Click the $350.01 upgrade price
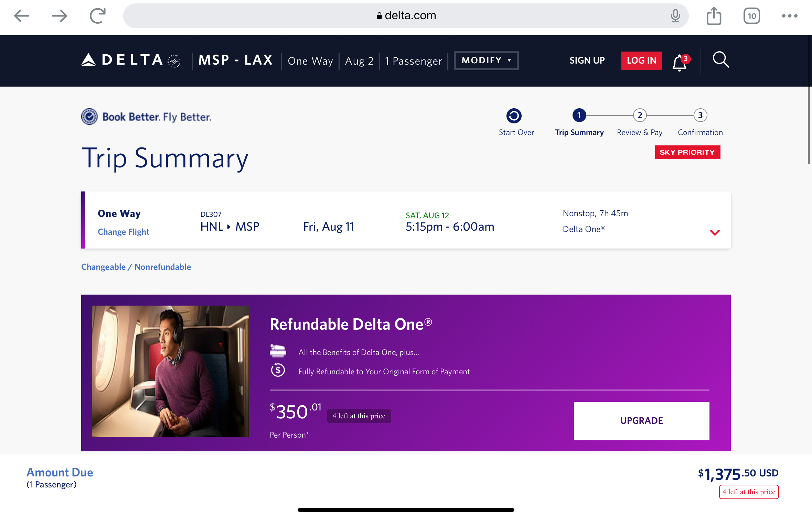 (295, 411)
